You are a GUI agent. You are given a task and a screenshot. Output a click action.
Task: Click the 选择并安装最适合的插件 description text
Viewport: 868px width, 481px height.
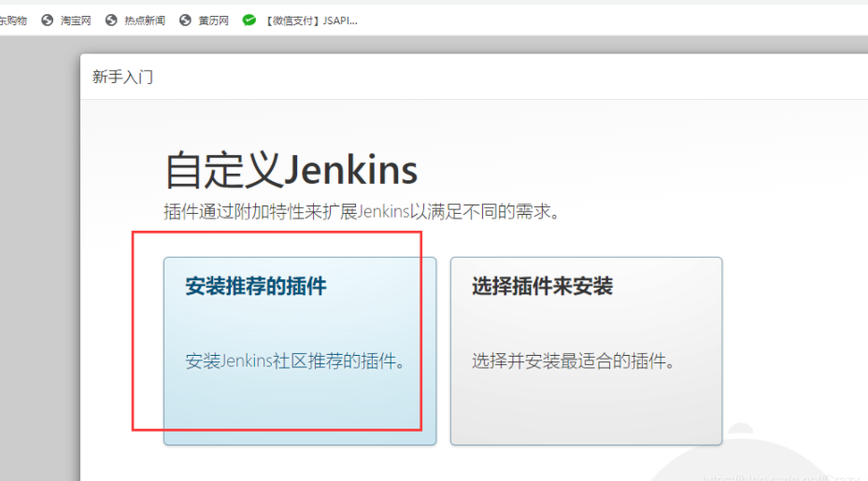(573, 361)
